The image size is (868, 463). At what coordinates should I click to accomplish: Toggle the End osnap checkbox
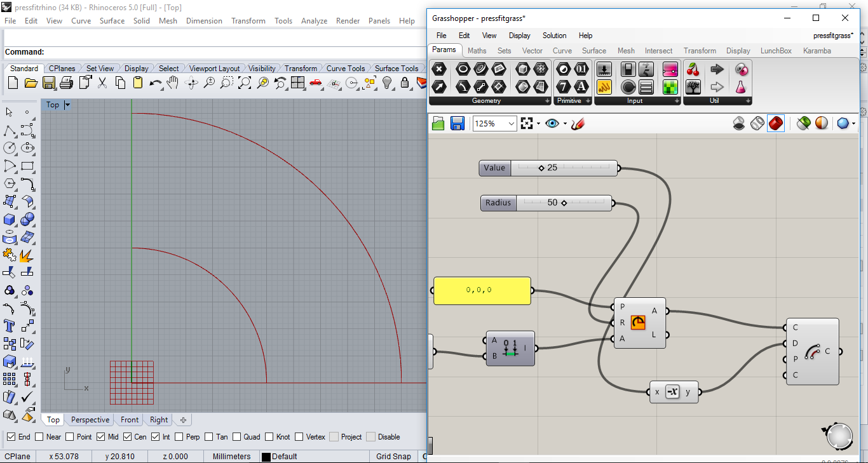tap(11, 437)
